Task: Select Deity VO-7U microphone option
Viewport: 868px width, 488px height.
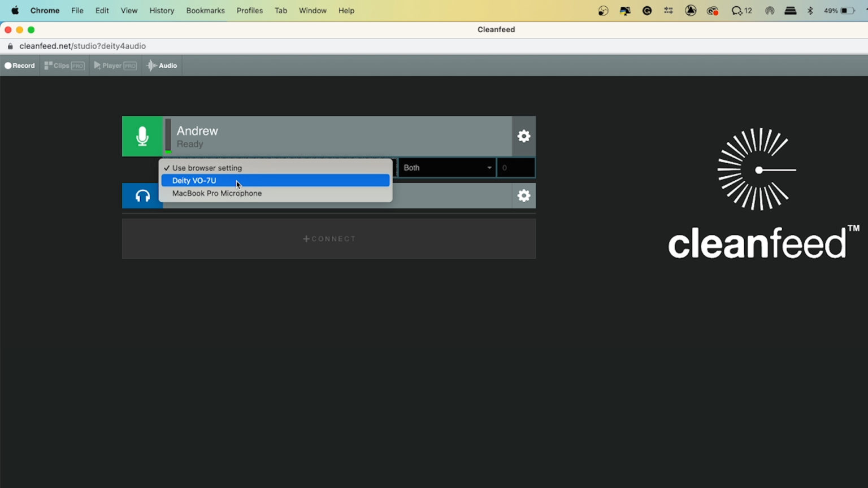Action: click(x=194, y=181)
